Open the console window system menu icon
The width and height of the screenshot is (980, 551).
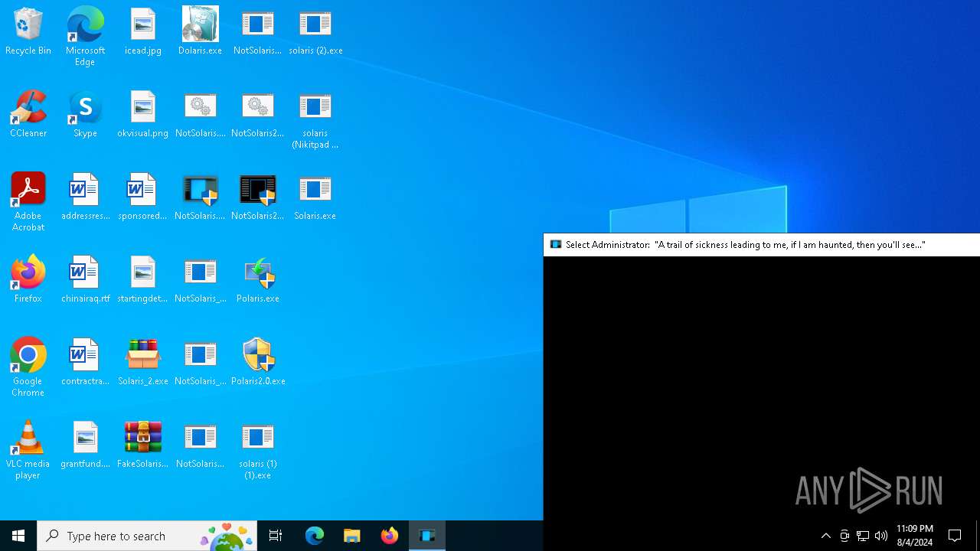pyautogui.click(x=556, y=245)
